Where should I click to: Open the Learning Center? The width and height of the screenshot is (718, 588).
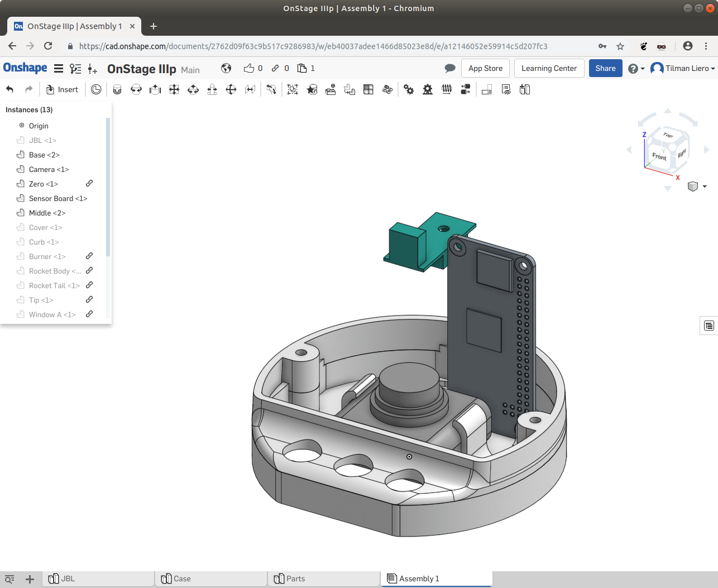click(x=549, y=68)
